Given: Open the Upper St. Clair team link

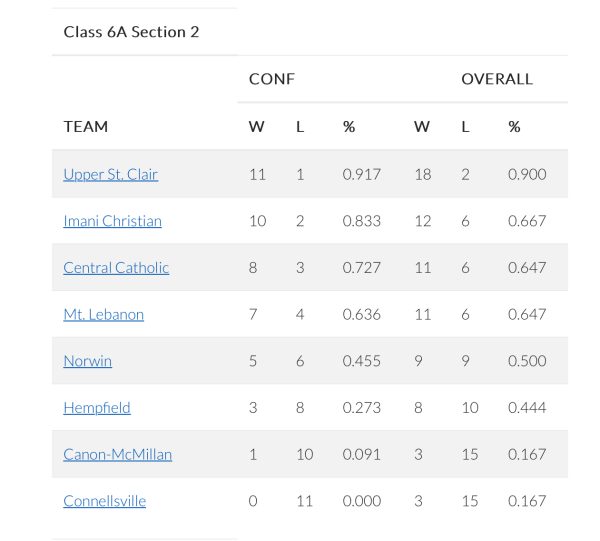Looking at the screenshot, I should point(111,174).
